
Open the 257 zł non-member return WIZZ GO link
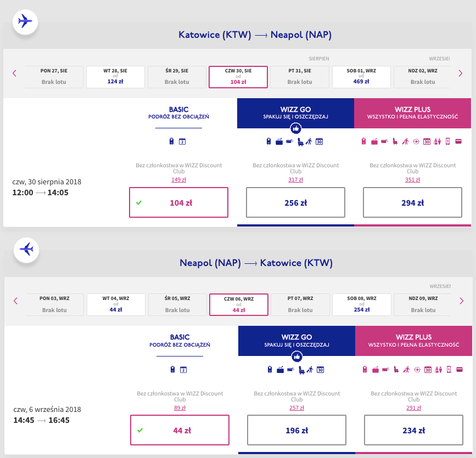[296, 408]
